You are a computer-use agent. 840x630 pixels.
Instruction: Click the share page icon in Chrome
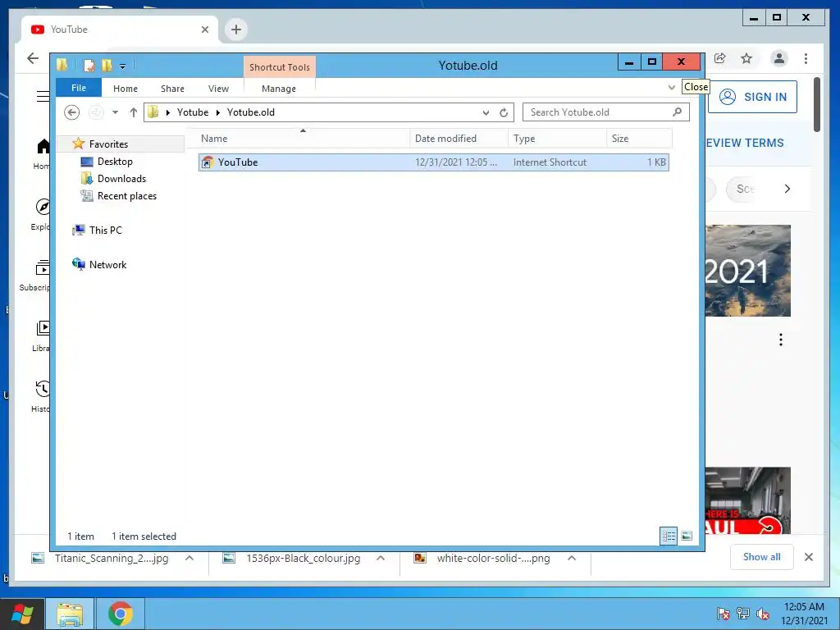(x=720, y=58)
